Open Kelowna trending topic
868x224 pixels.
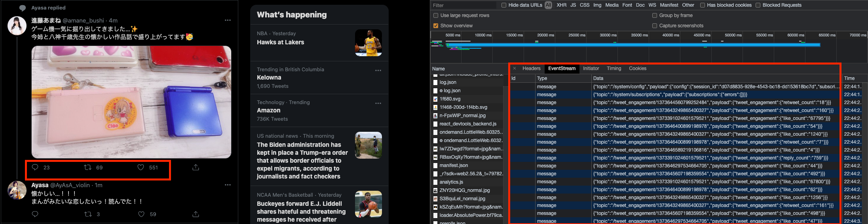[x=269, y=78]
